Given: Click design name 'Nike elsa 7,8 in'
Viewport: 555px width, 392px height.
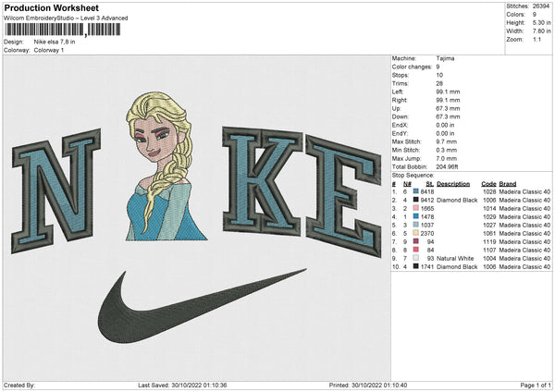Looking at the screenshot, I should pos(55,42).
